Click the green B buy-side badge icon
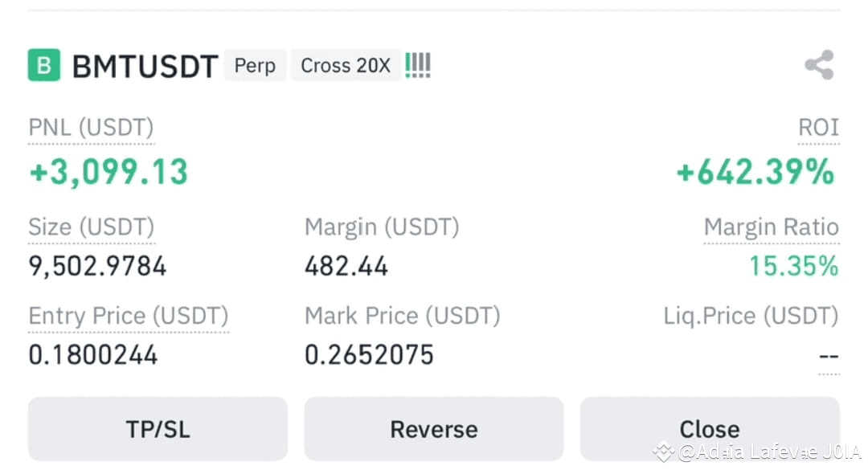 (44, 65)
